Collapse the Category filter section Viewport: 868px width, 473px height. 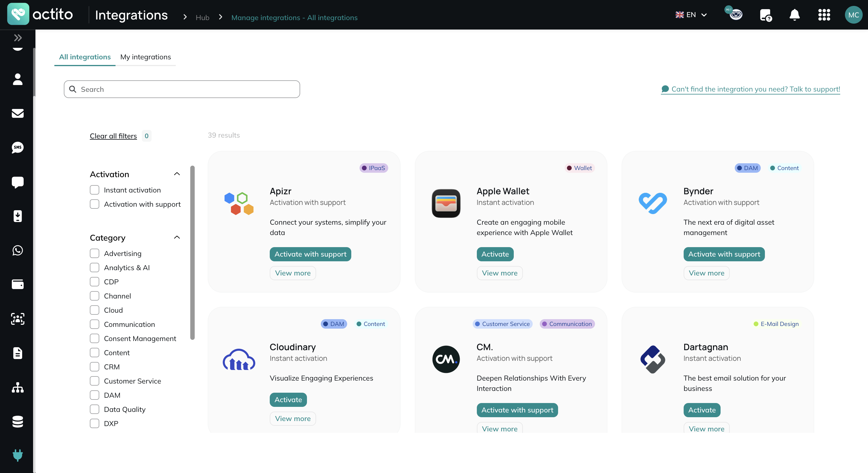177,238
